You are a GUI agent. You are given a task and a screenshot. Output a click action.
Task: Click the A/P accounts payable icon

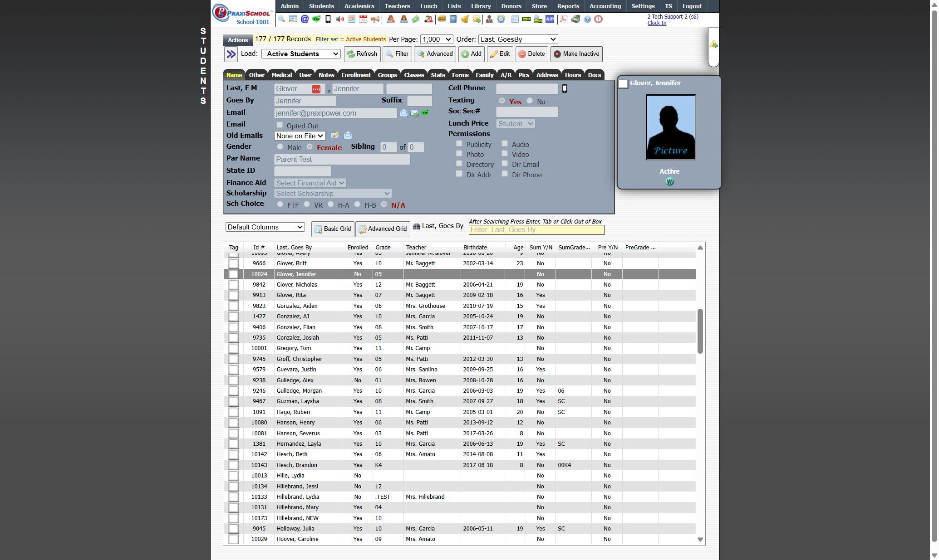click(550, 19)
